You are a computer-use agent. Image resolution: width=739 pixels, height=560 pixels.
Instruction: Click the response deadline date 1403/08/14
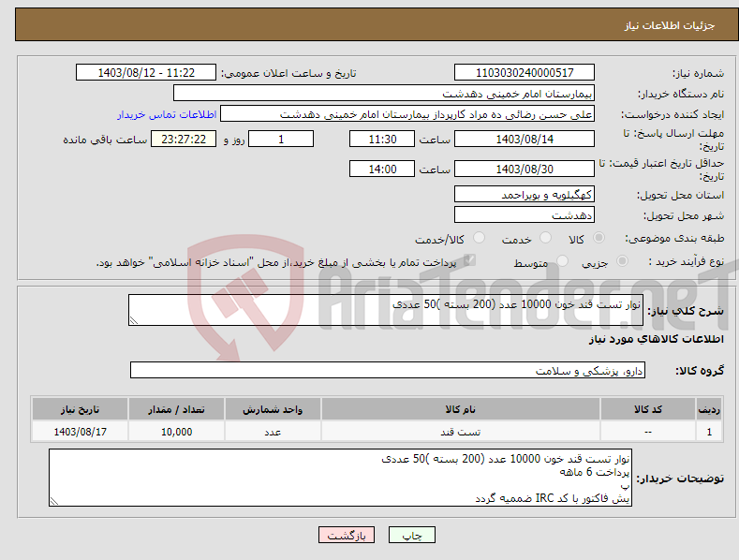click(525, 139)
